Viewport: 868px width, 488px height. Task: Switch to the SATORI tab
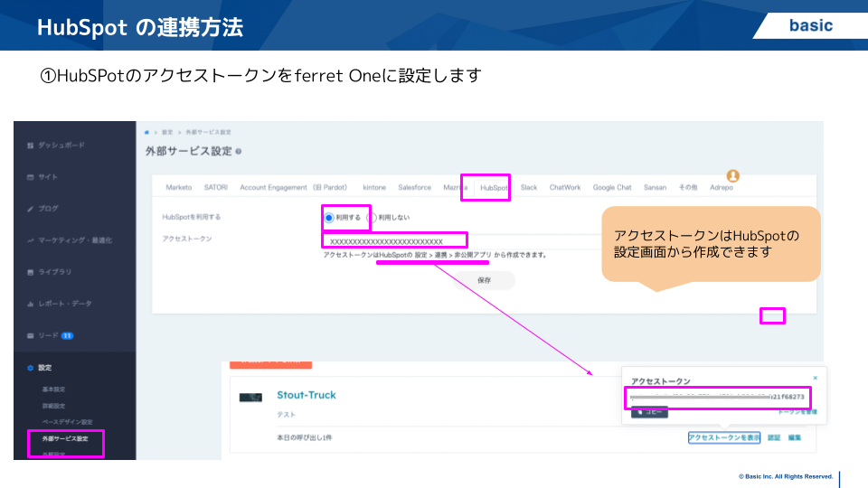pyautogui.click(x=216, y=188)
